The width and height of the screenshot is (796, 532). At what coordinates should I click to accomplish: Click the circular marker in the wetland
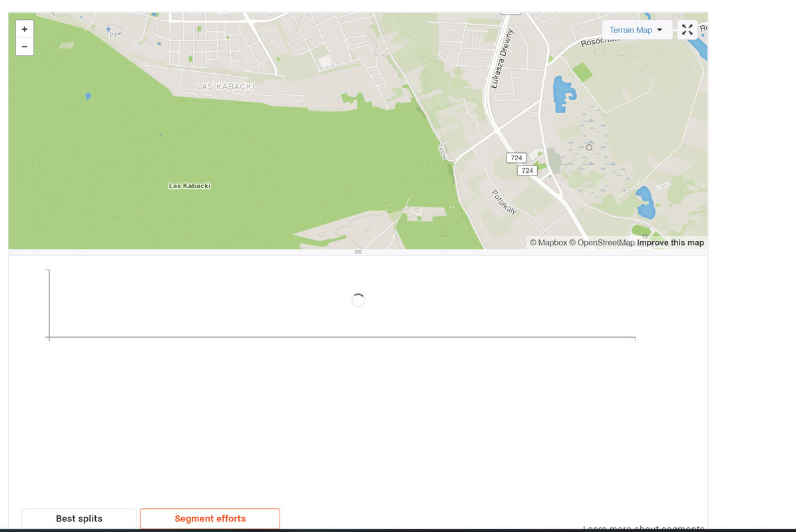589,148
